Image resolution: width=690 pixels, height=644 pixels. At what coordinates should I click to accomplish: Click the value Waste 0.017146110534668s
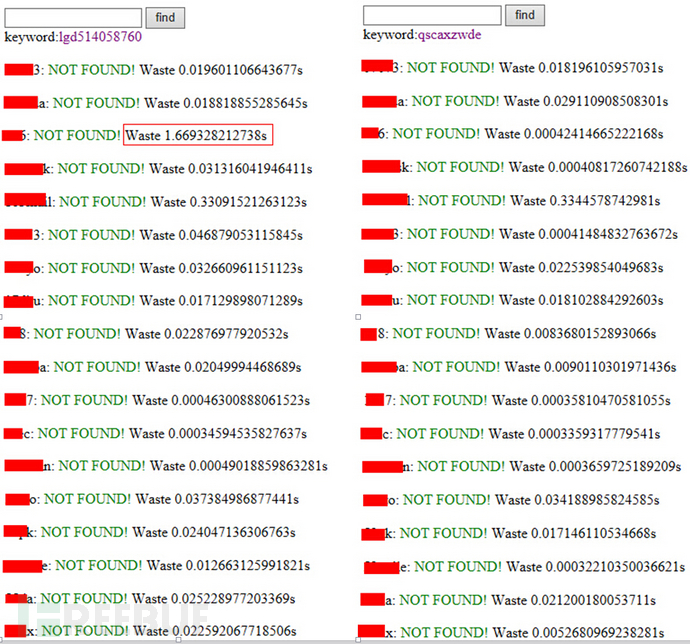[574, 534]
